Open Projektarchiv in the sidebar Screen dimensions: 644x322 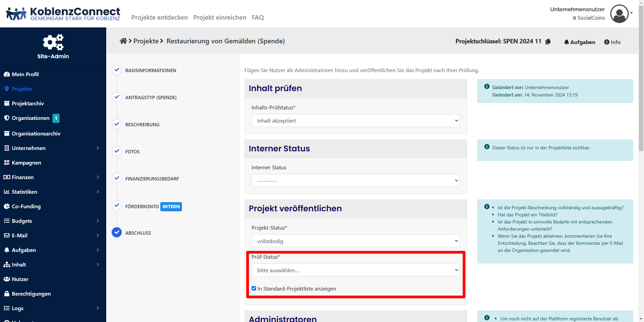coord(28,103)
